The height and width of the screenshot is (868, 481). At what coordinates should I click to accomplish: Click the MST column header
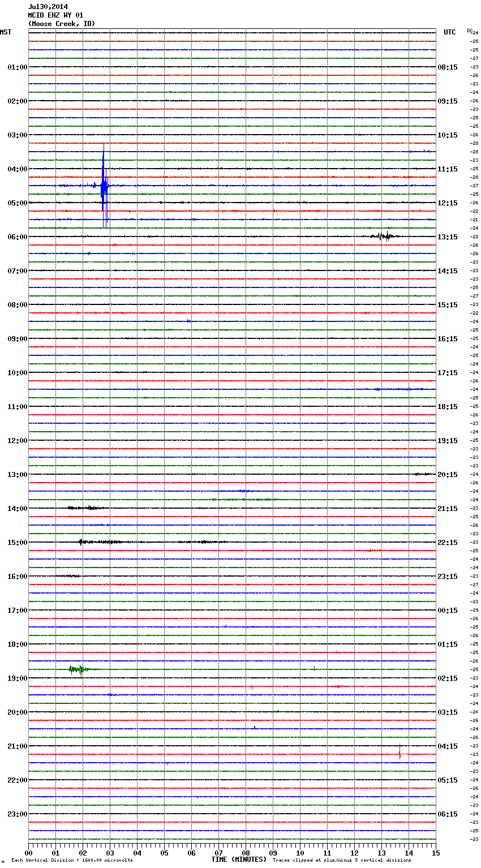(x=6, y=32)
